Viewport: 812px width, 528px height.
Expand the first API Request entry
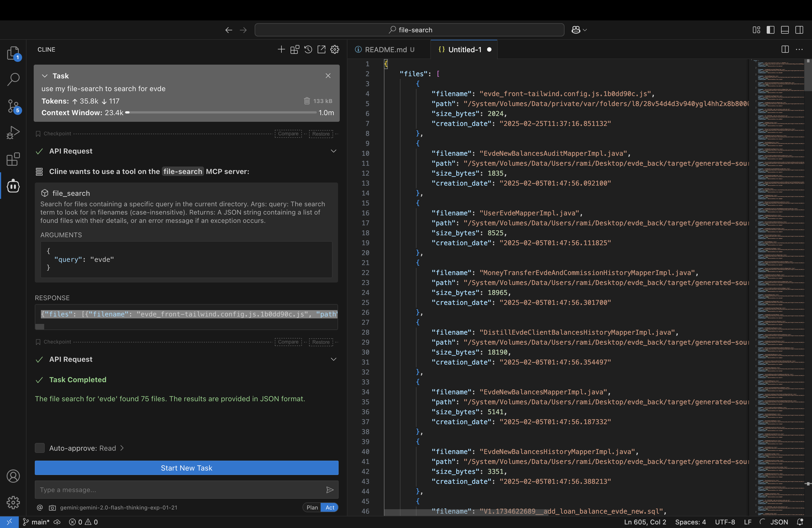[x=333, y=151]
